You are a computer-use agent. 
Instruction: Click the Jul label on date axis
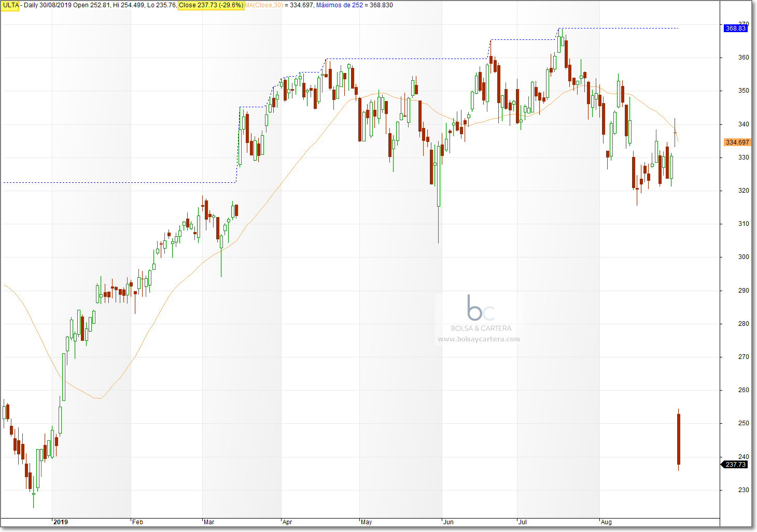(x=522, y=522)
